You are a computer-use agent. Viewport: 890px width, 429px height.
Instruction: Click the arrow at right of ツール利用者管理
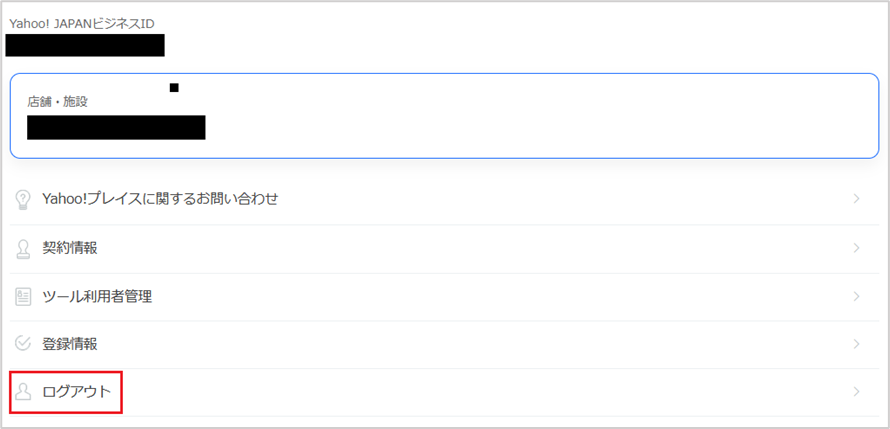pyautogui.click(x=857, y=296)
